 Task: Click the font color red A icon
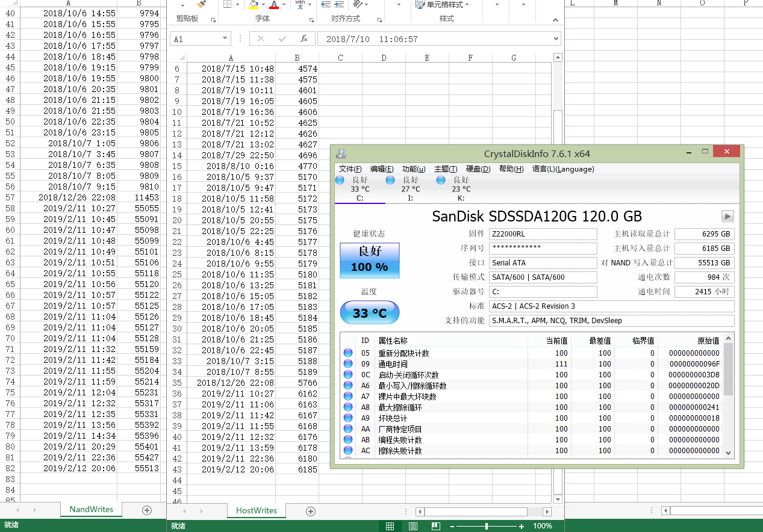[274, 5]
